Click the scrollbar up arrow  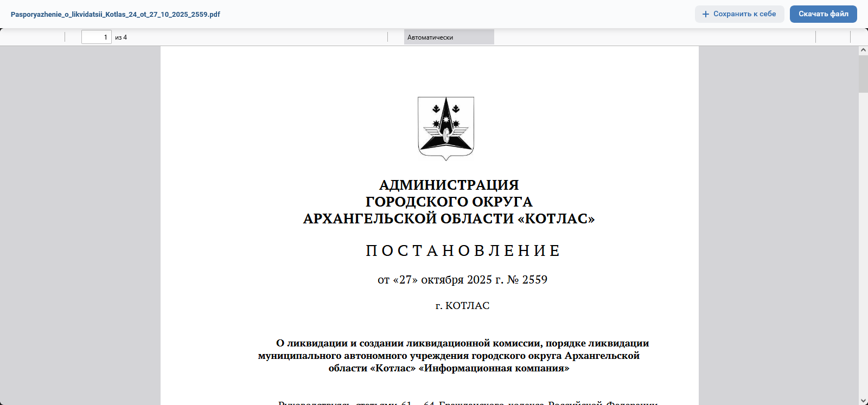point(863,50)
